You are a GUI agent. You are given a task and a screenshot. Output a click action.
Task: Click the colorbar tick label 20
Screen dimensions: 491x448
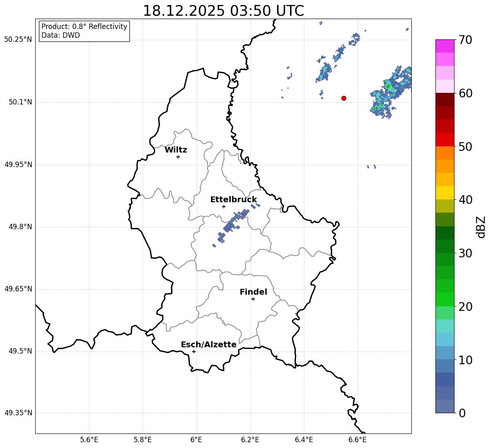tap(465, 307)
